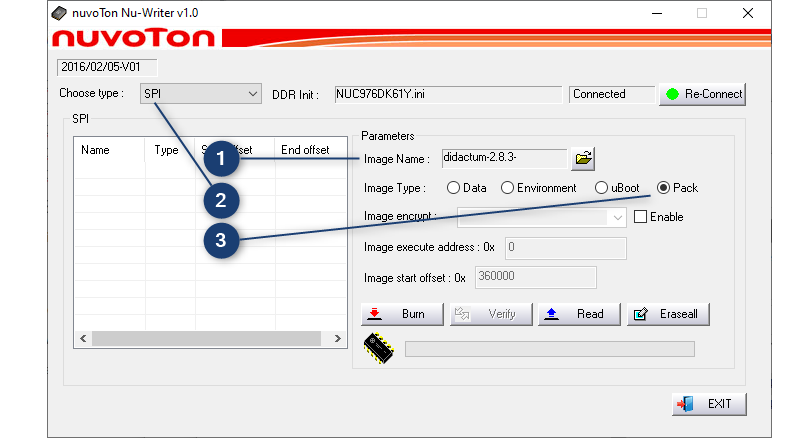Click the Connected status field
The image size is (800, 438).
611,94
